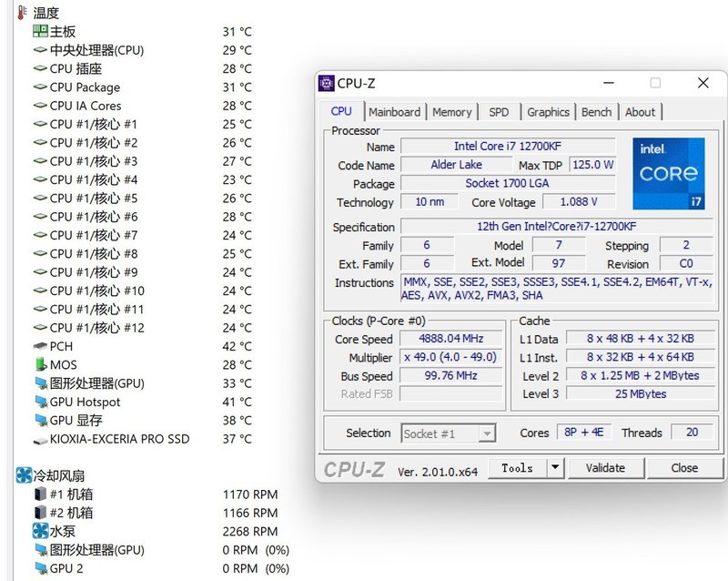Click the green MOS sensor icon

[x=40, y=365]
